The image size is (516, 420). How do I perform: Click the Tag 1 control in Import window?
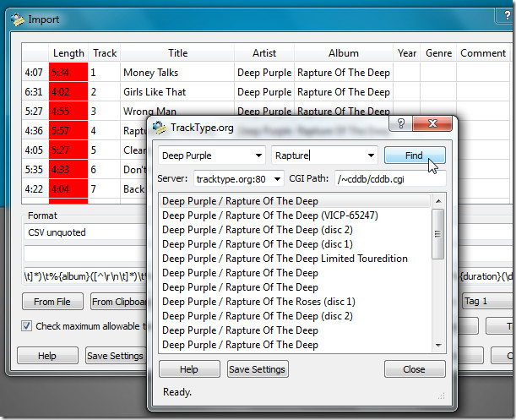click(487, 301)
